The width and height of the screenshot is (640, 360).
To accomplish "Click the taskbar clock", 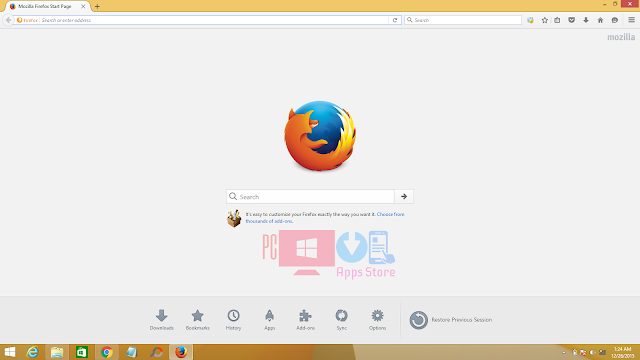I will click(x=623, y=352).
